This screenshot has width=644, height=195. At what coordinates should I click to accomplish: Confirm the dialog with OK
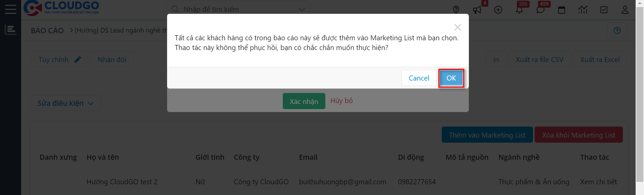point(451,78)
